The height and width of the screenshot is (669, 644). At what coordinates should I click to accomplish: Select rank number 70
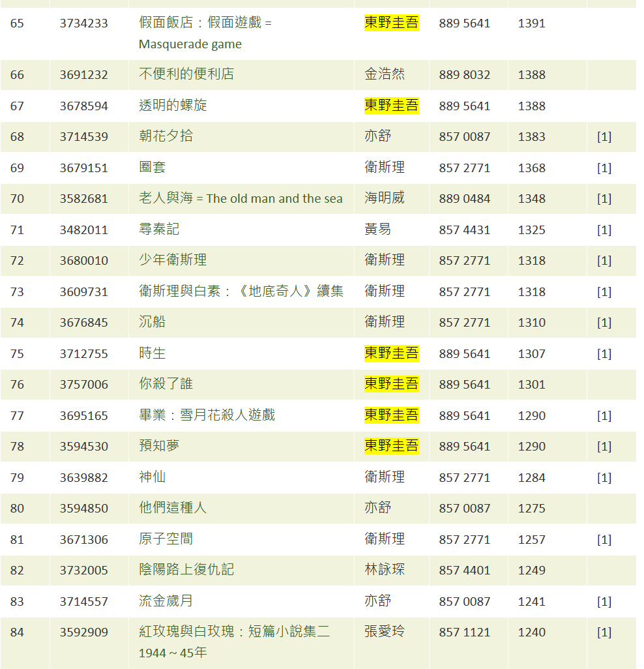tap(17, 198)
